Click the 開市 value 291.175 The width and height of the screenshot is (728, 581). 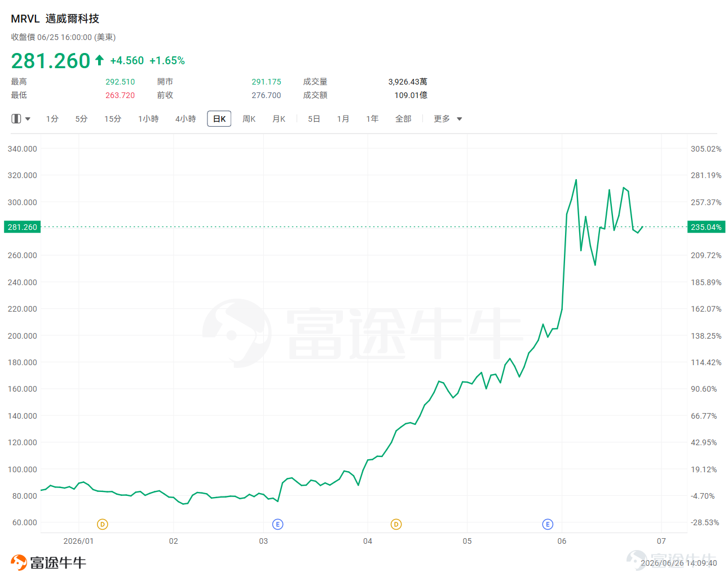click(266, 82)
